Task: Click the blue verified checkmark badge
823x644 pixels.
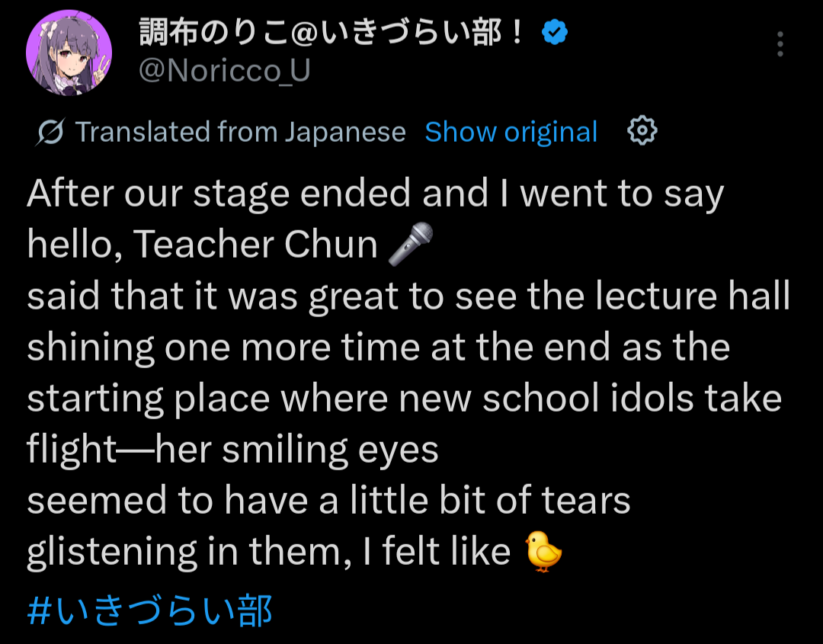Action: (554, 33)
